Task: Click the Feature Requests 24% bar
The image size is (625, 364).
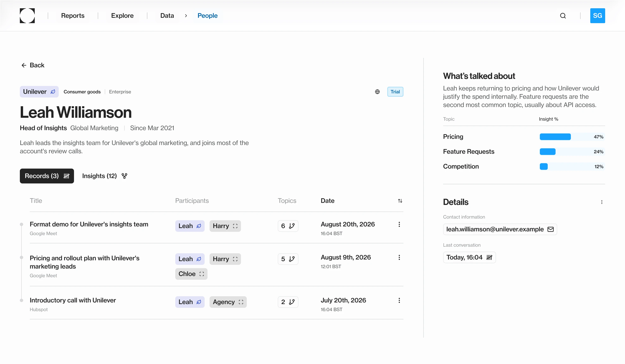Action: pyautogui.click(x=572, y=152)
